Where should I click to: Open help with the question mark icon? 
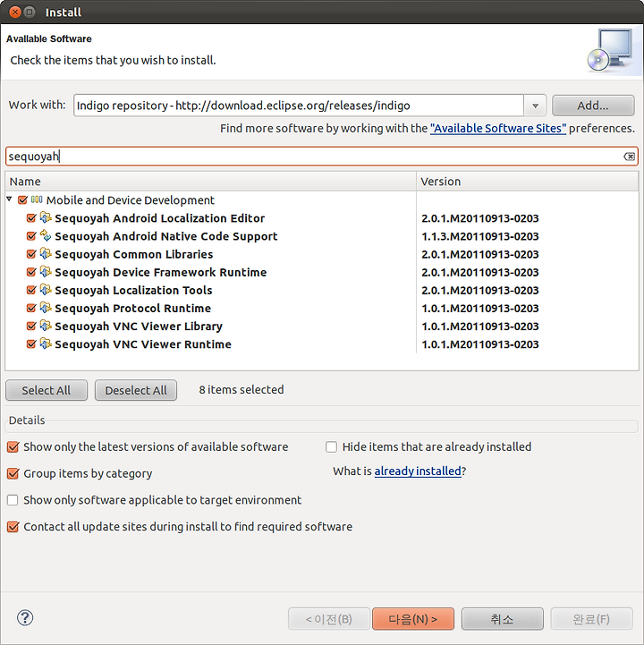pyautogui.click(x=25, y=618)
